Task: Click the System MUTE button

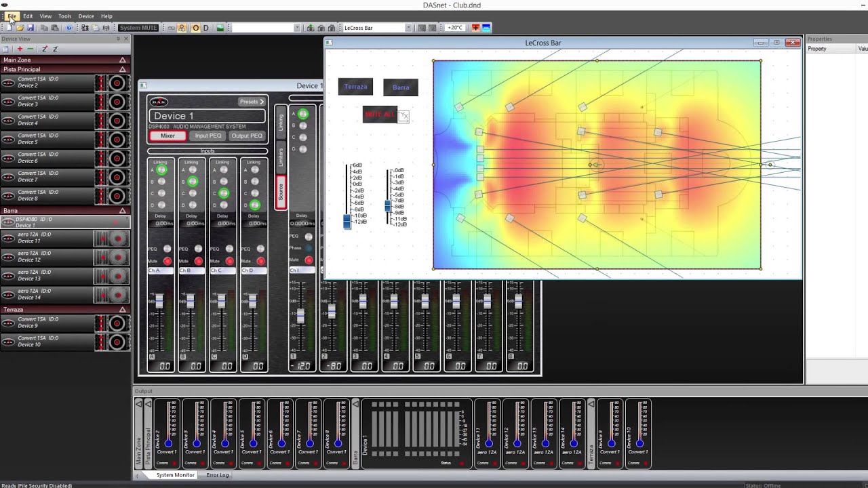Action: pos(138,28)
